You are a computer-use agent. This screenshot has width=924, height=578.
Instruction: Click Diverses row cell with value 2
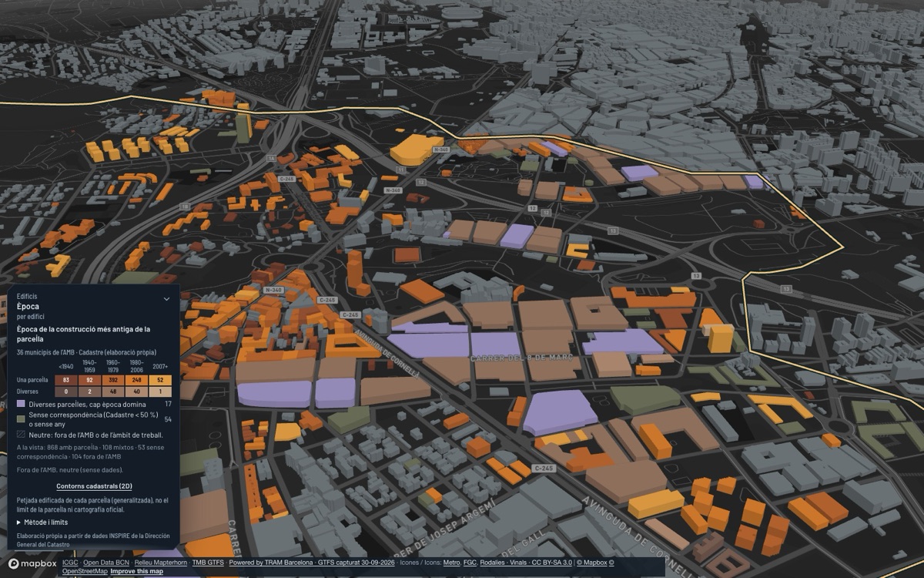click(x=90, y=391)
